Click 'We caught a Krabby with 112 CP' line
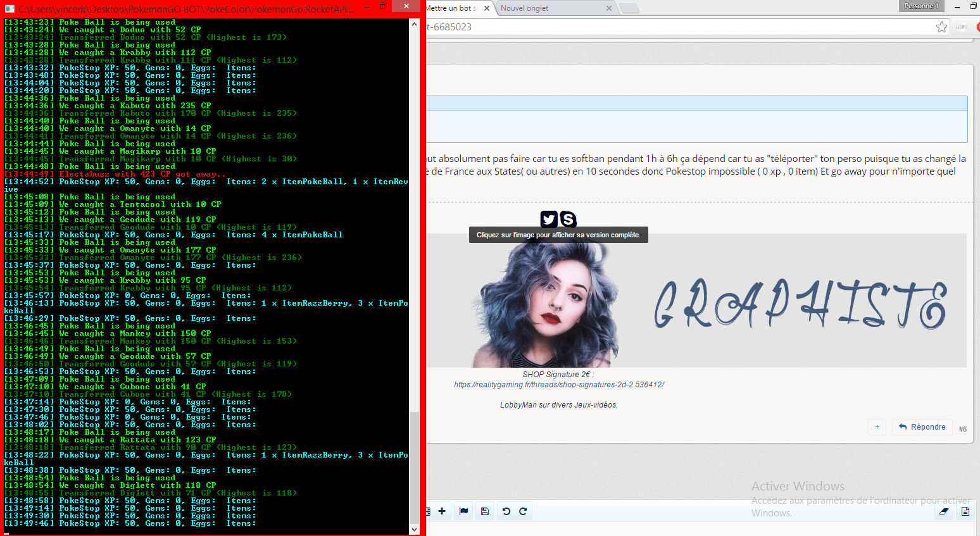980x536 pixels. (x=108, y=53)
